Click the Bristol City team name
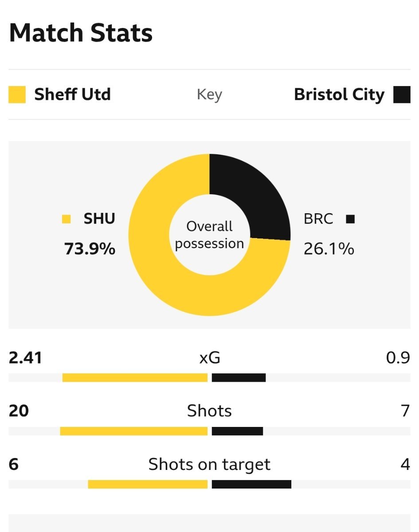Viewport: 419px width, 532px height. click(x=339, y=94)
